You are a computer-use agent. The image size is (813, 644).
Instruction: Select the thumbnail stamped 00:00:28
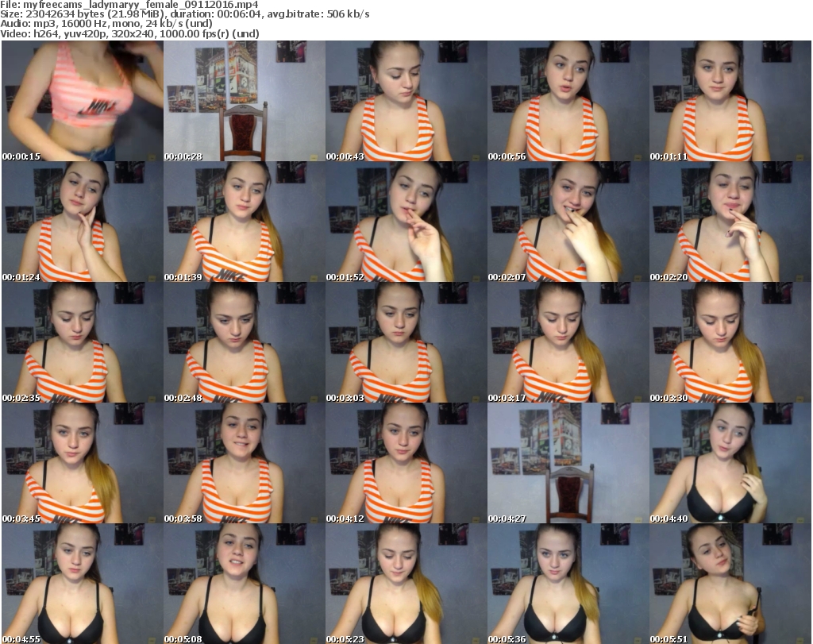[245, 101]
